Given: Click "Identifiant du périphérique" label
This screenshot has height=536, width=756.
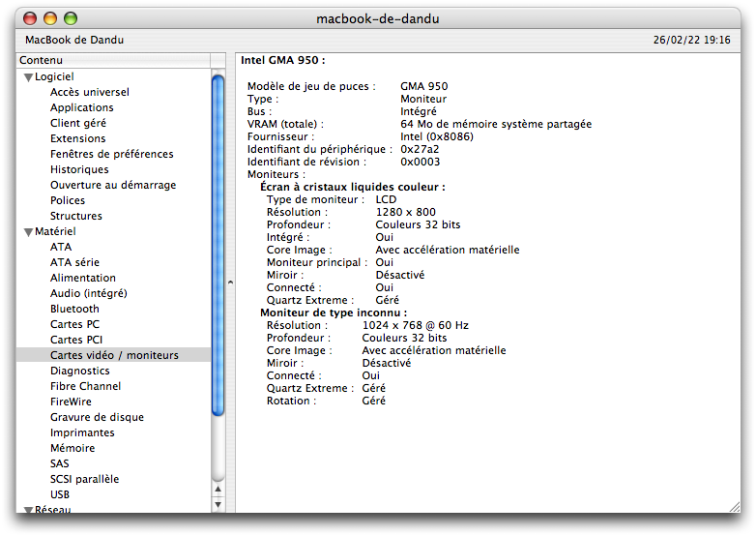Looking at the screenshot, I should pyautogui.click(x=320, y=149).
